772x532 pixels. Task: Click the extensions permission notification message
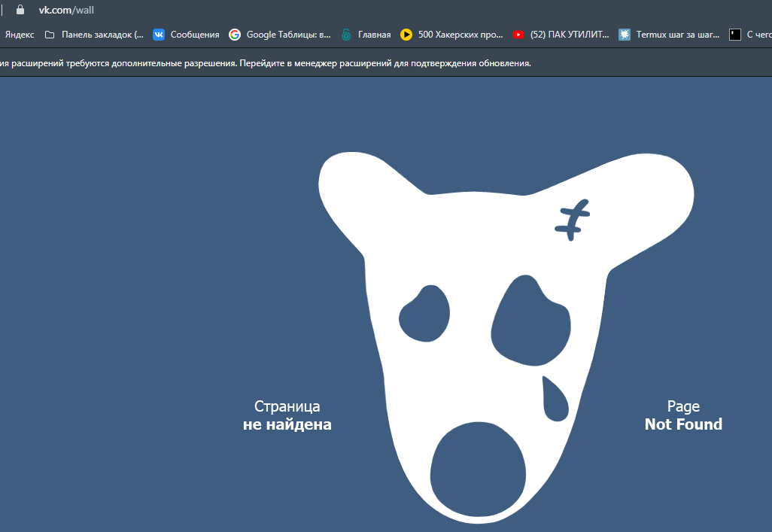[x=266, y=63]
